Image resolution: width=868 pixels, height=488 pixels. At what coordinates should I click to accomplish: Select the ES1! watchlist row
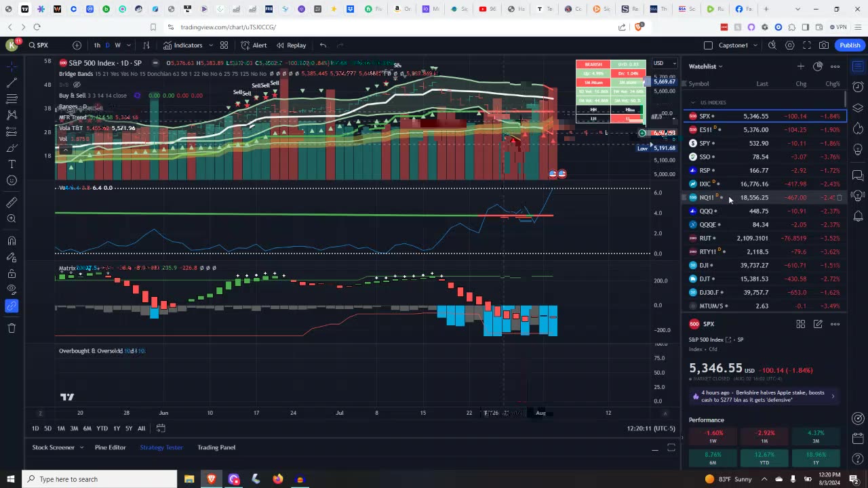tap(765, 129)
